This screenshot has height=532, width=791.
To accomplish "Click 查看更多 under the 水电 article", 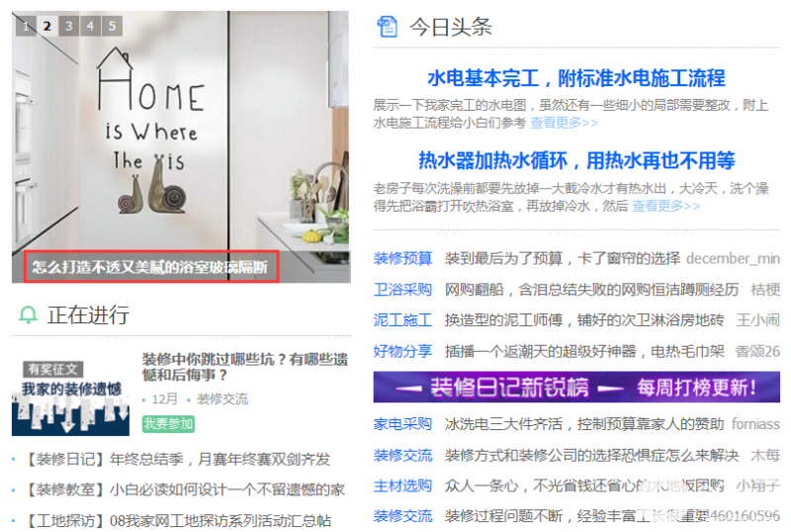I will click(x=564, y=123).
